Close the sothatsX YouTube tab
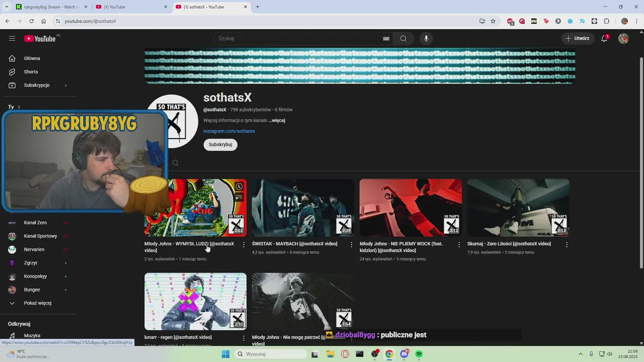Image resolution: width=644 pixels, height=362 pixels. [246, 7]
